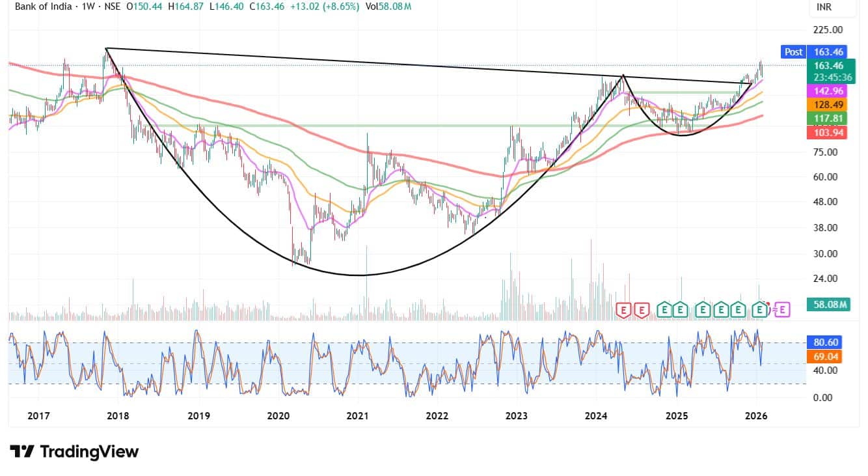Click the 24.00 price axis label

[x=826, y=279]
